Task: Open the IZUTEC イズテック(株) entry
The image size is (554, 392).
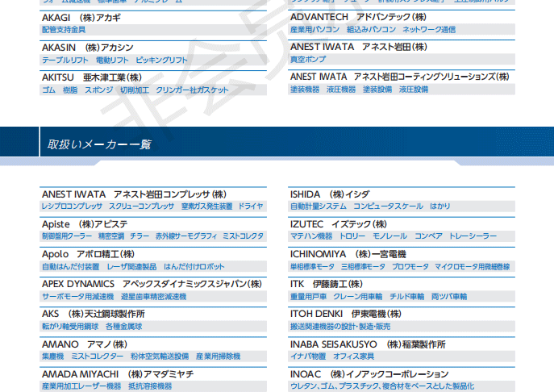Action: [339, 224]
